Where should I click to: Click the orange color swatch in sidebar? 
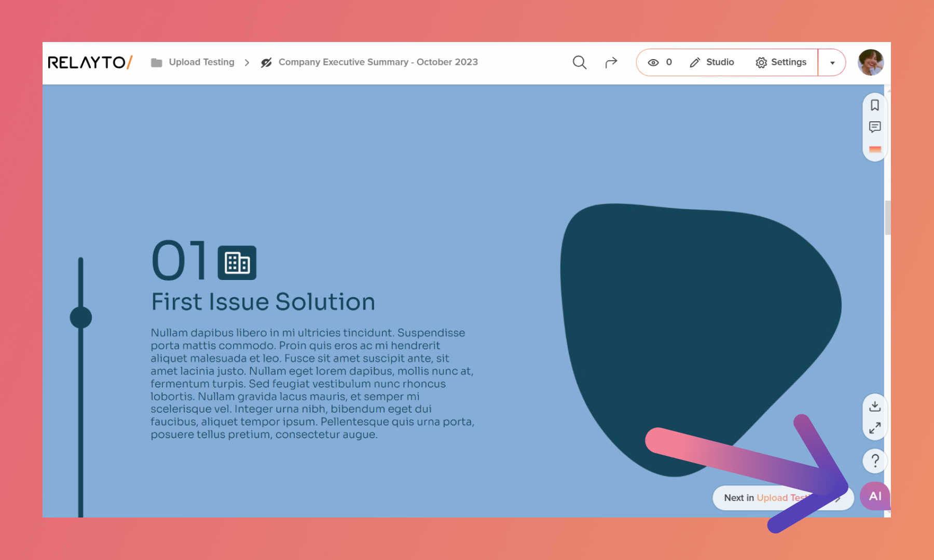point(875,149)
